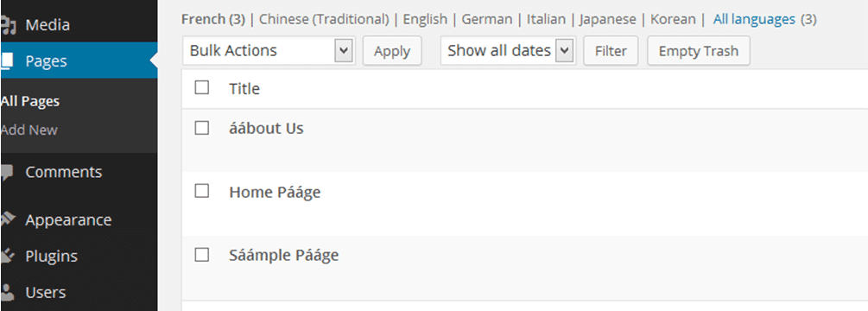Tick the Home Pááge checkbox
Image resolution: width=868 pixels, height=311 pixels.
tap(202, 192)
